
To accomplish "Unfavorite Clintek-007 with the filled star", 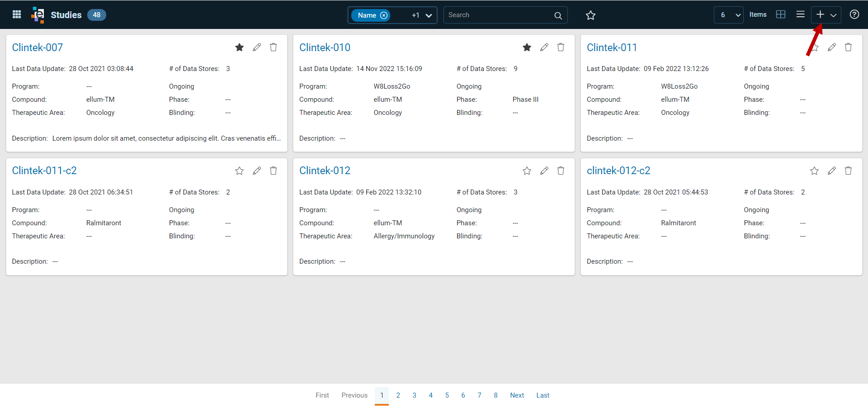I will click(x=240, y=47).
